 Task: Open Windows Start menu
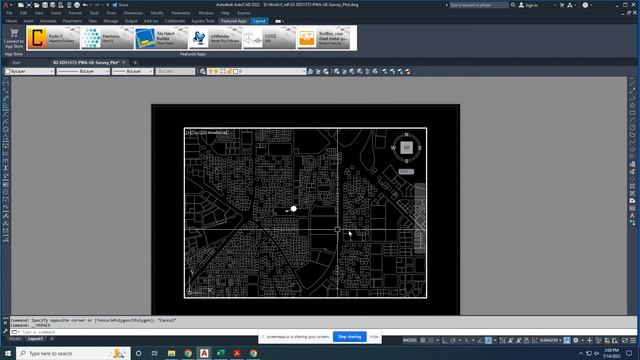[8, 353]
